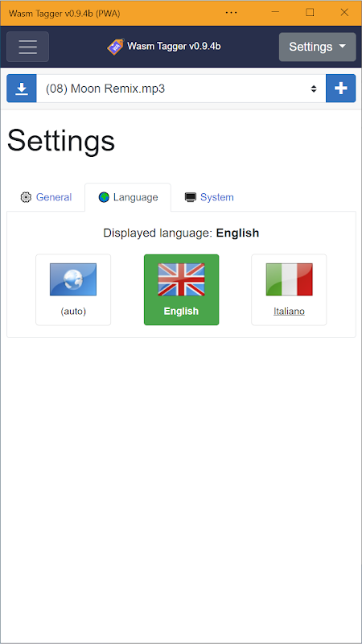This screenshot has width=362, height=644.
Task: Open the hamburger navigation menu
Action: (27, 47)
